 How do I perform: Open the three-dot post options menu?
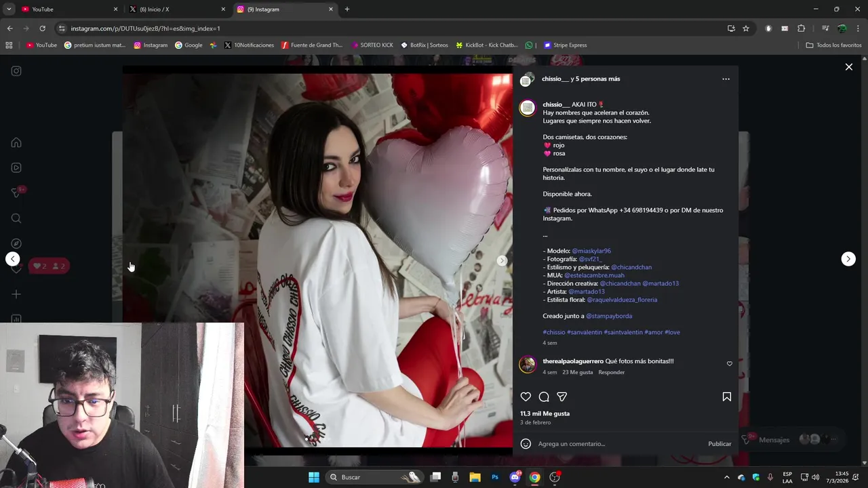726,79
